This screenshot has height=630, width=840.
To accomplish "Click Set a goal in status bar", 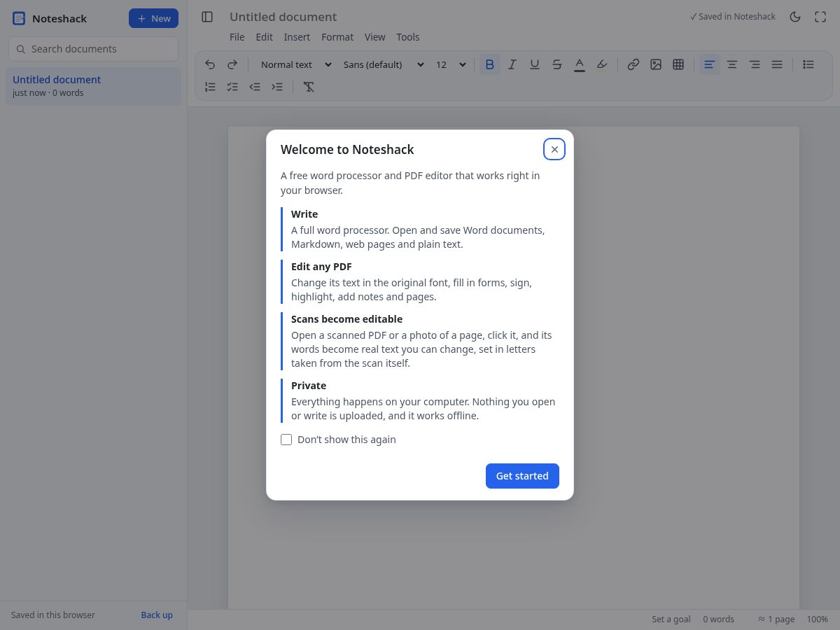I will pyautogui.click(x=671, y=619).
